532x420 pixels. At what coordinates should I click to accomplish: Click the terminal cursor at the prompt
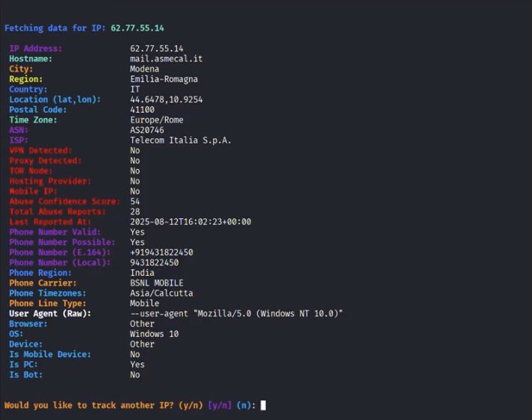tap(263, 405)
